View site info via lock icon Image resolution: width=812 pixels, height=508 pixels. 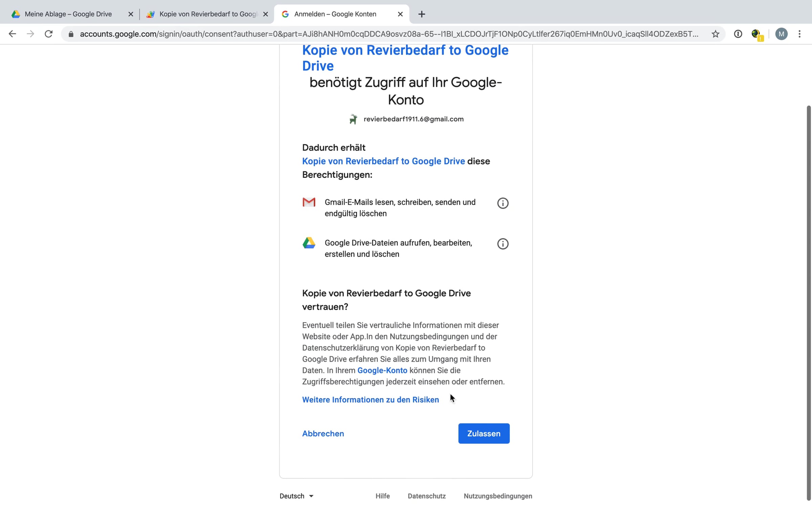[71, 34]
